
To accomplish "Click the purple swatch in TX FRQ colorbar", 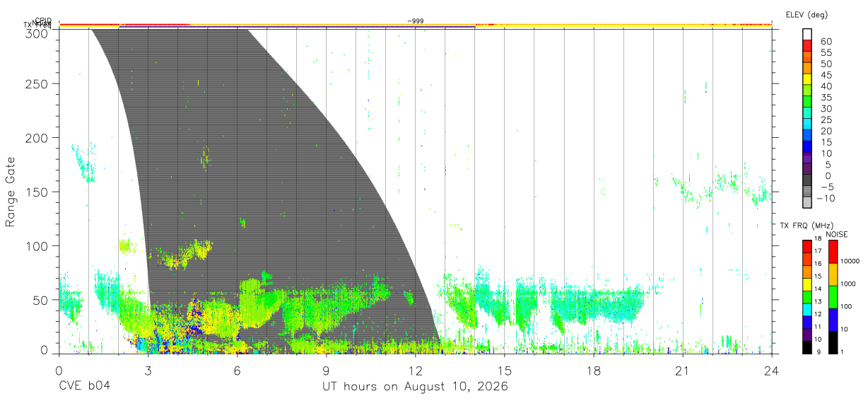I will 807,334.
